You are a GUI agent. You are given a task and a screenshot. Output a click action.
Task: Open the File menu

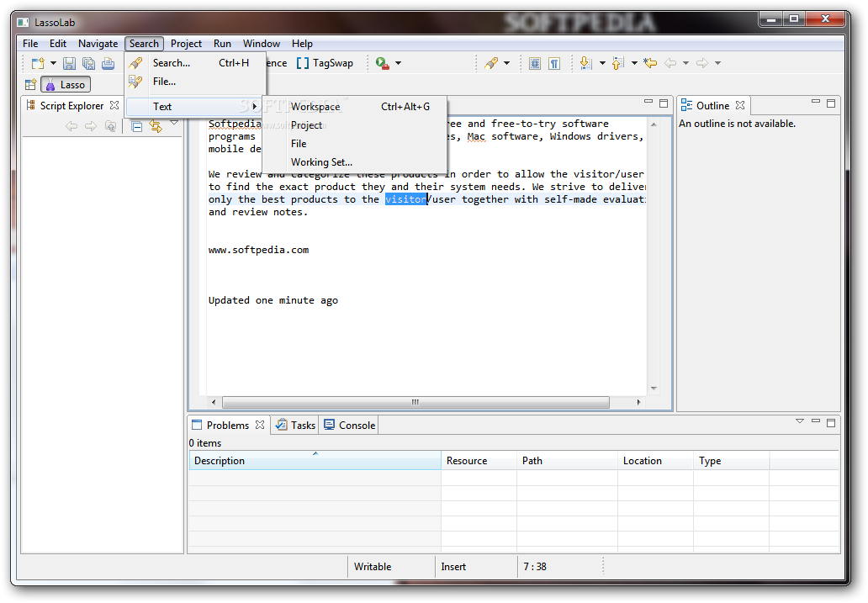click(30, 44)
